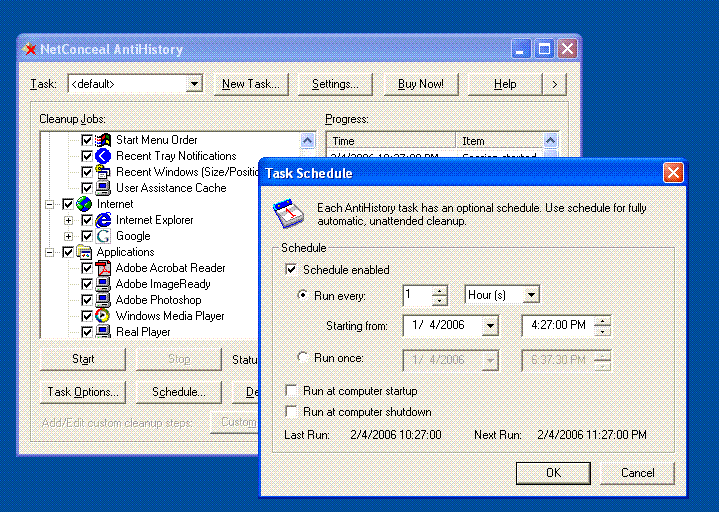Screen dimensions: 719x512
Task: Click the Adobe ImageReady icon
Action: (103, 284)
